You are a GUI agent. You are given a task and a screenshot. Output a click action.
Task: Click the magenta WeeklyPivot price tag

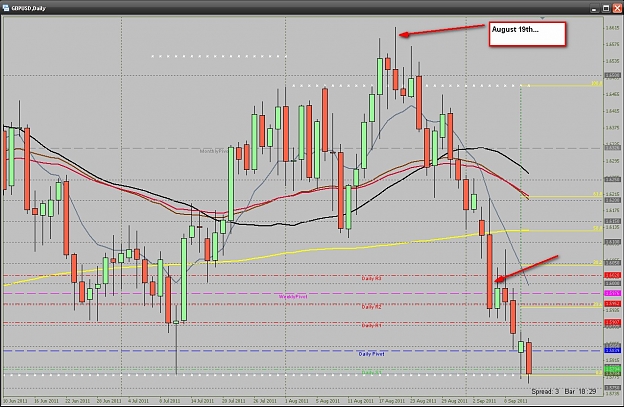pyautogui.click(x=613, y=293)
